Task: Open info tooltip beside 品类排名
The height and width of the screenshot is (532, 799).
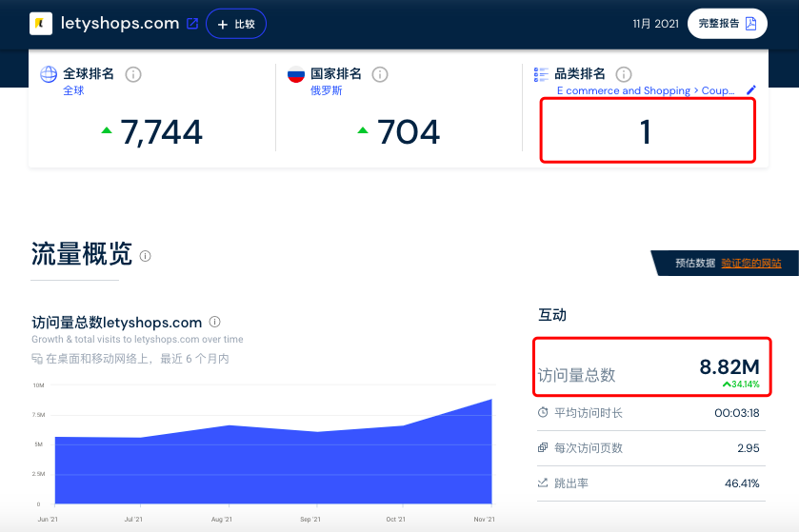Action: point(624,74)
